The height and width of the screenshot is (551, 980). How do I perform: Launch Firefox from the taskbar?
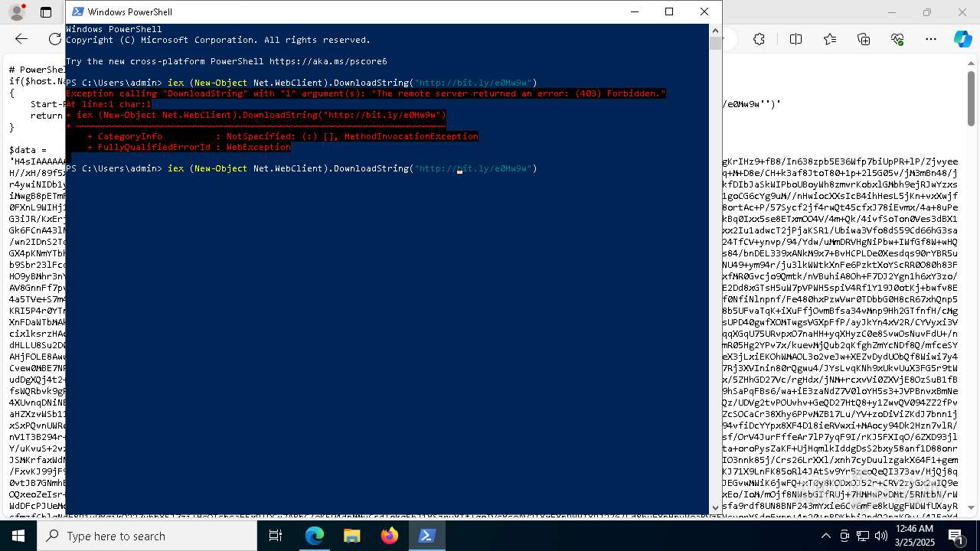(x=390, y=536)
